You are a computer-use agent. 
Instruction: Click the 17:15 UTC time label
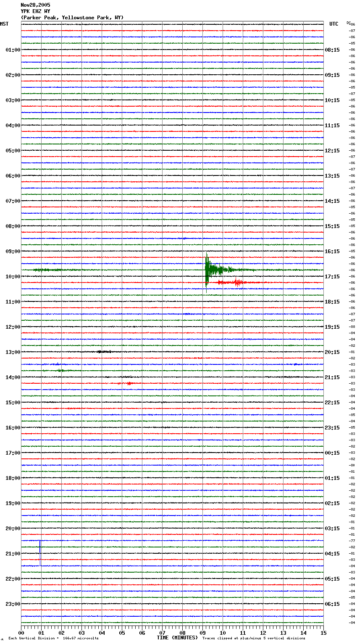(332, 277)
